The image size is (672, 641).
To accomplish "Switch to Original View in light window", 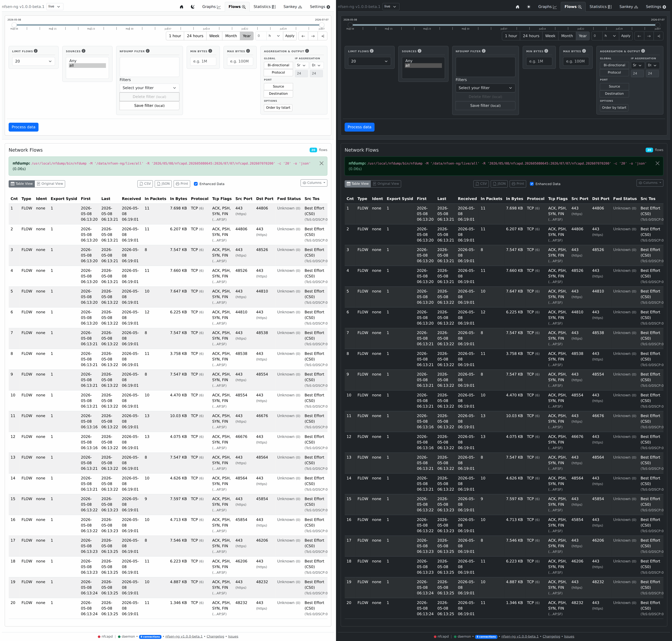I will [x=50, y=184].
